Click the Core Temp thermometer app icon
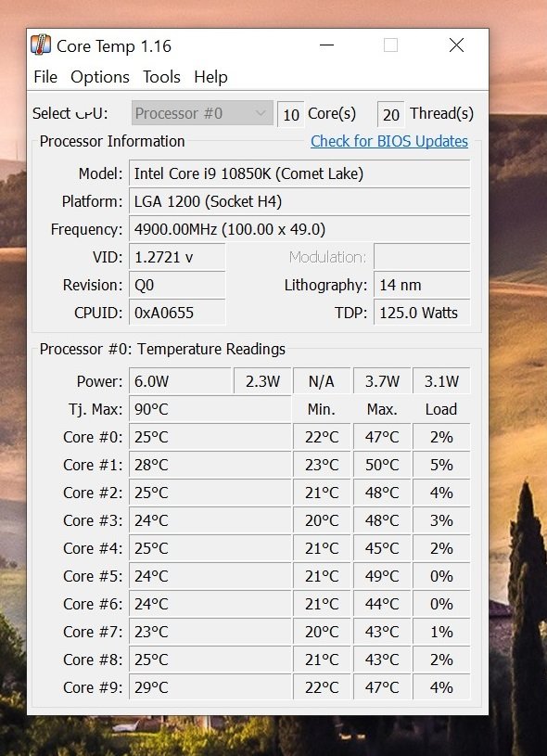This screenshot has width=547, height=756. point(41,45)
